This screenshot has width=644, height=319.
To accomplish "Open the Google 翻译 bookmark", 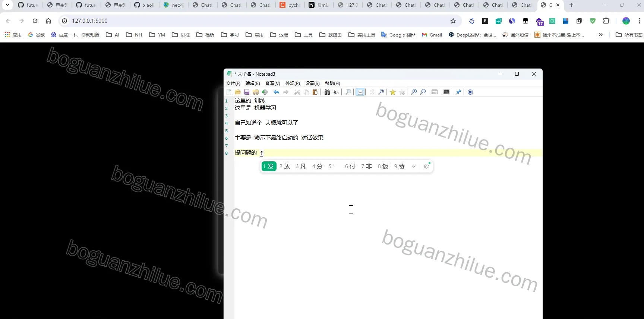I will (x=398, y=35).
